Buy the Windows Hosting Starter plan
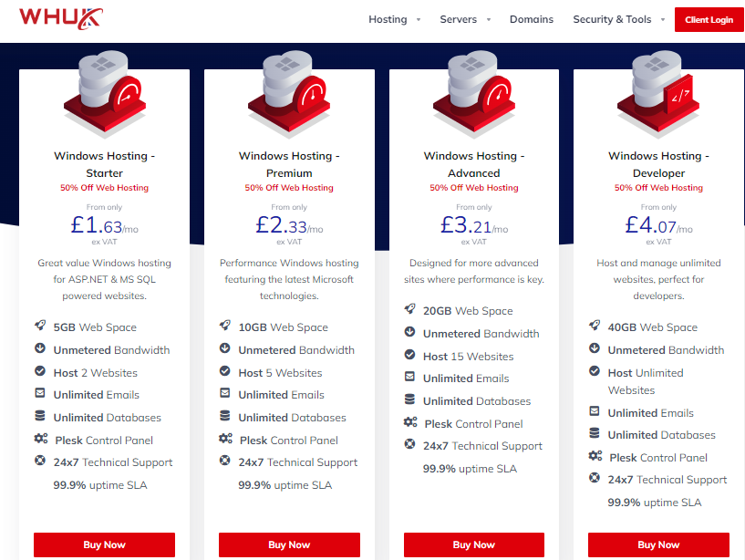Screen dimensions: 745x560 coord(105,544)
